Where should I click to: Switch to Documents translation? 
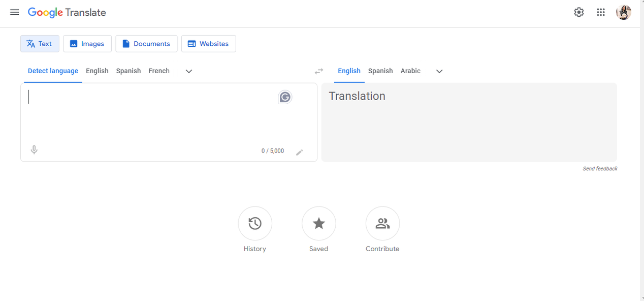pyautogui.click(x=146, y=44)
